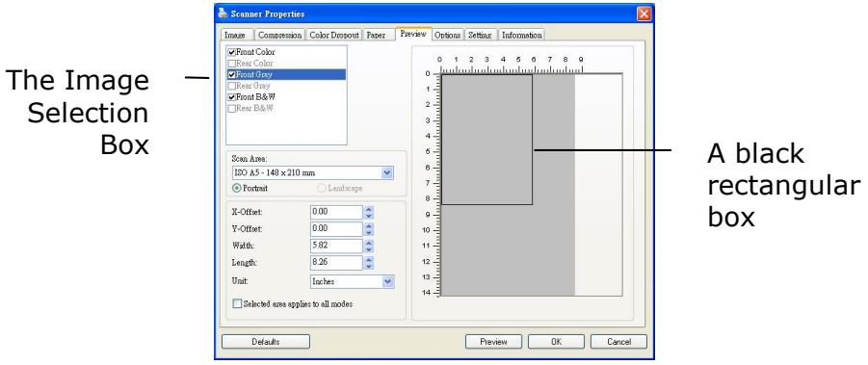Decrease Length with the down arrow
Screen dimensions: 868x365
[x=370, y=266]
